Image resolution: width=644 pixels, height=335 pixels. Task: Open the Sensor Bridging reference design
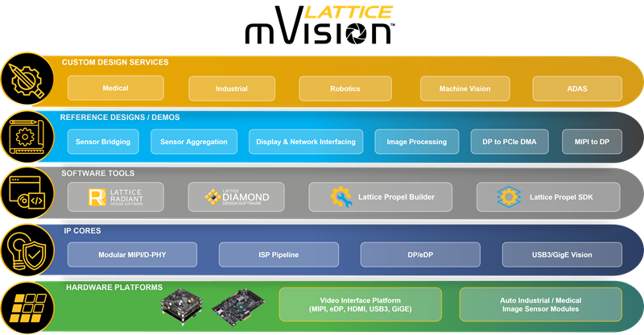tap(104, 142)
